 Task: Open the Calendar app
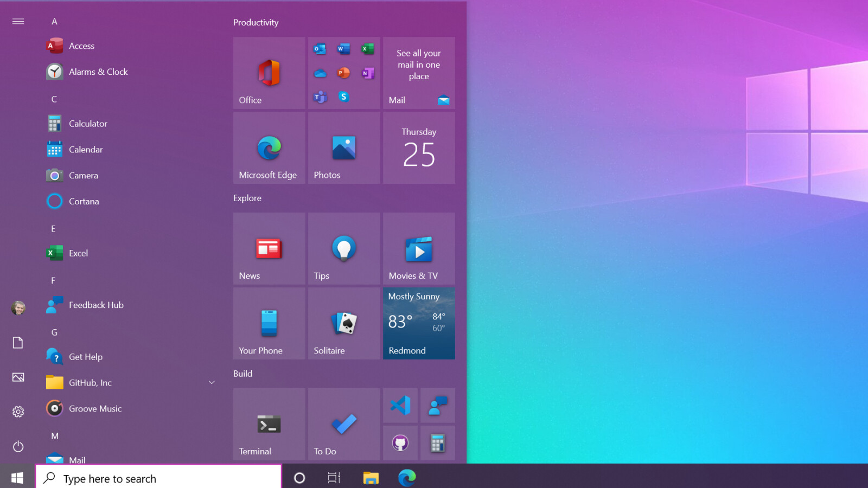[x=130, y=150]
